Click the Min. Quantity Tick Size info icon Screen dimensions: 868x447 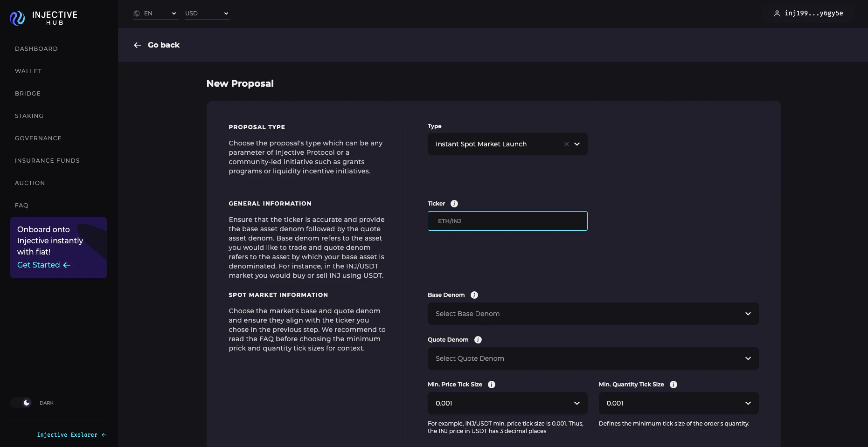674,385
